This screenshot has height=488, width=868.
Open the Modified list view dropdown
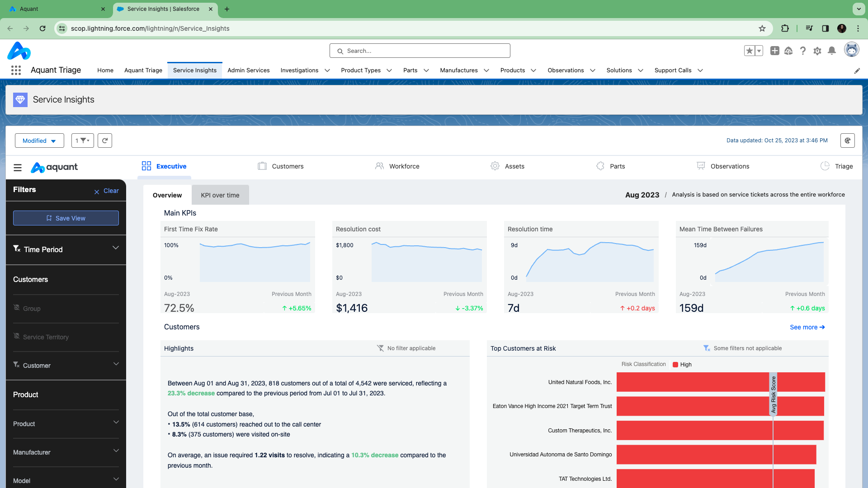[39, 141]
